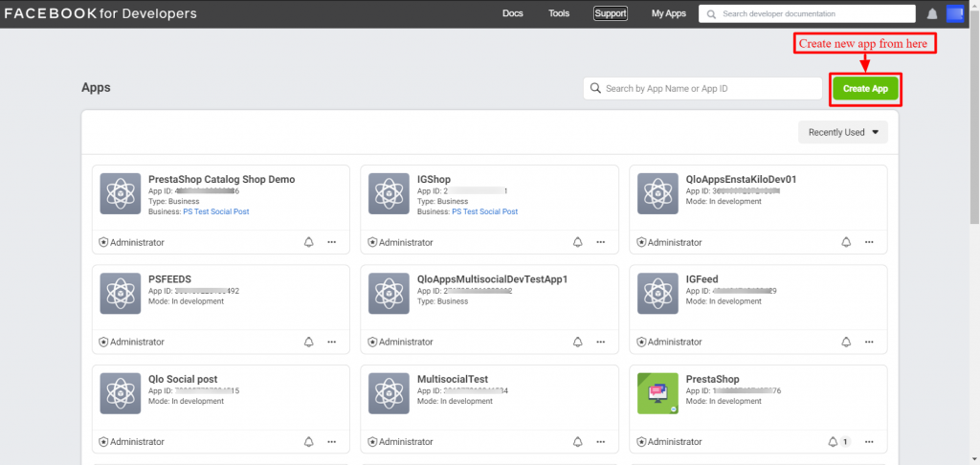Click the notification bell in top navbar
Viewport: 980px width, 465px height.
click(x=932, y=13)
